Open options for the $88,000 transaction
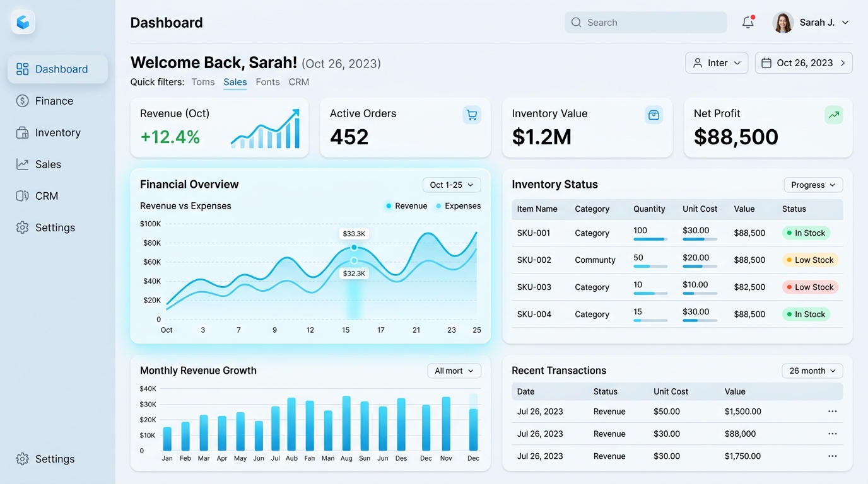This screenshot has width=868, height=484. point(833,434)
